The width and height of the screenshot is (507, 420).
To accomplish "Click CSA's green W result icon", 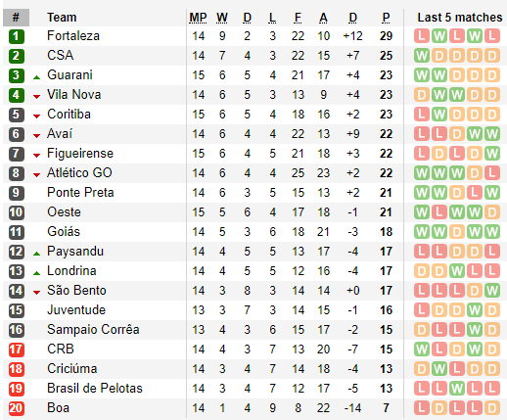I will coord(422,56).
